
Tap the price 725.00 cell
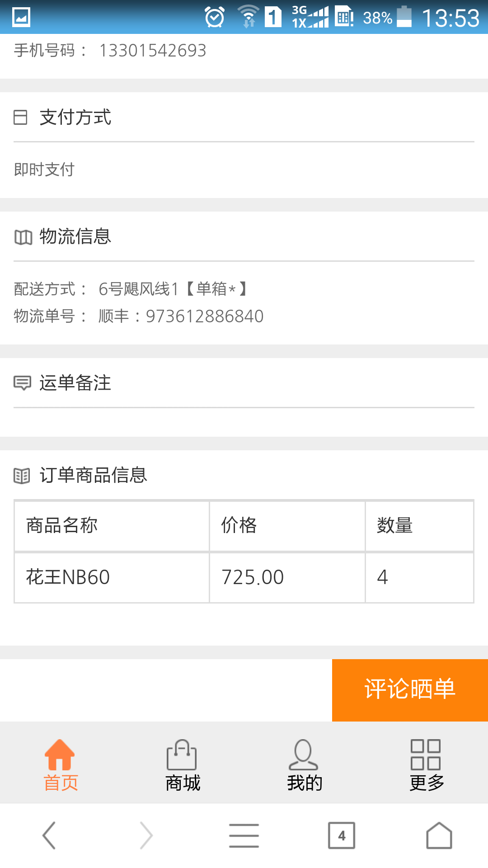(x=287, y=577)
